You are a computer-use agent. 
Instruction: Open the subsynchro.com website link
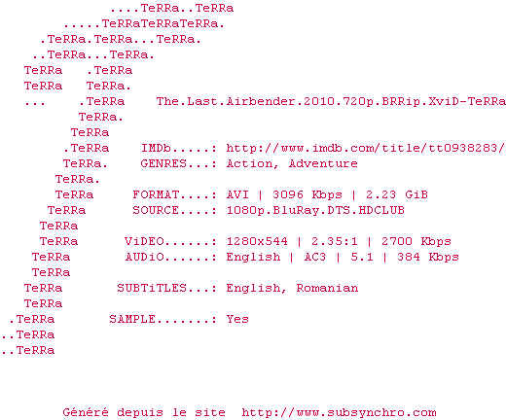(339, 412)
